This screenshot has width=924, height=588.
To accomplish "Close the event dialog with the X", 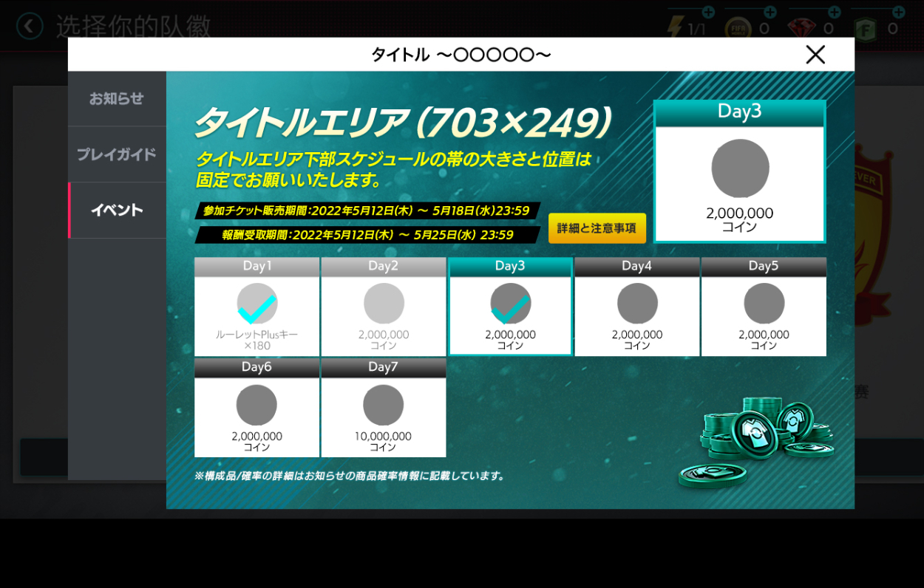I will click(x=815, y=54).
